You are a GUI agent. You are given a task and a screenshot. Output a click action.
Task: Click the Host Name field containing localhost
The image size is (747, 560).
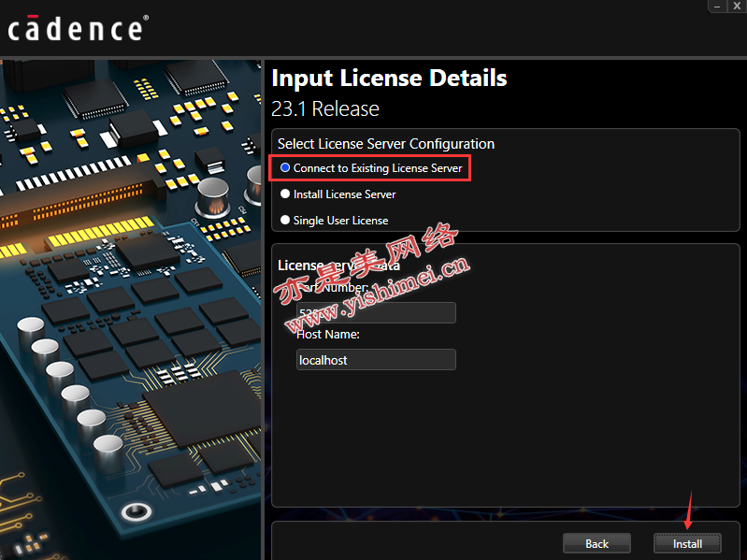[376, 360]
